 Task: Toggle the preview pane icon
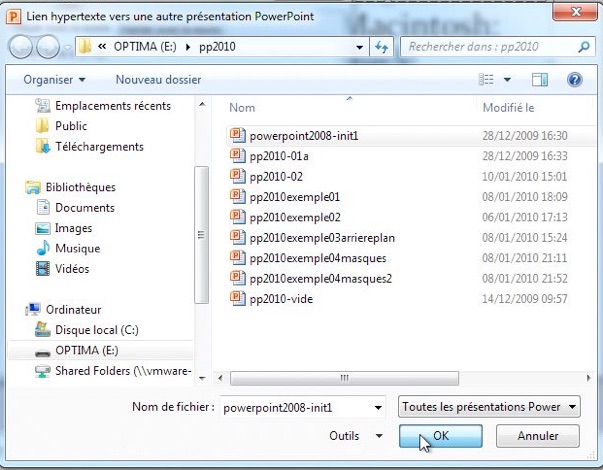540,80
